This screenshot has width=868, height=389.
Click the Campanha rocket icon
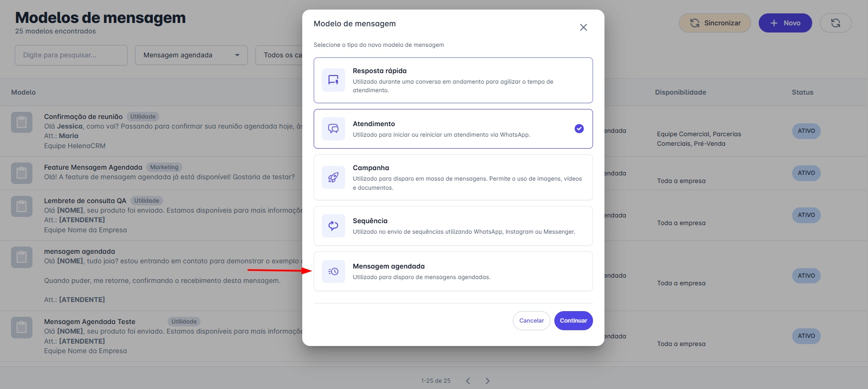coord(333,177)
